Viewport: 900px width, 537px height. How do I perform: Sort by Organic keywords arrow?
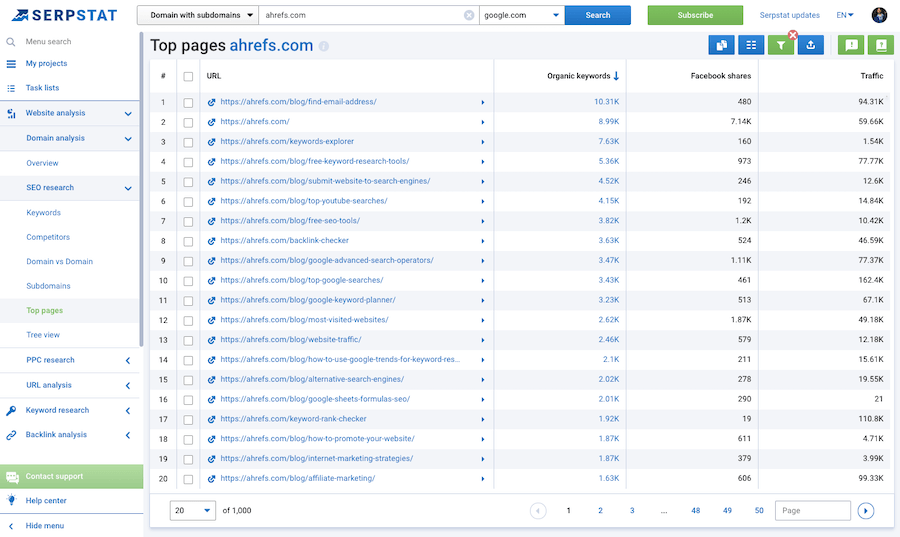(x=616, y=76)
